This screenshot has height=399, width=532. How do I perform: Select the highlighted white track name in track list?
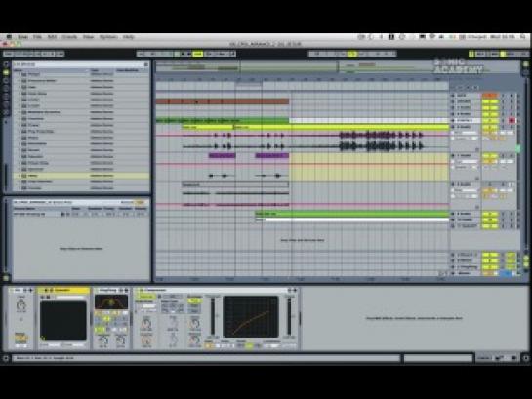click(x=467, y=120)
